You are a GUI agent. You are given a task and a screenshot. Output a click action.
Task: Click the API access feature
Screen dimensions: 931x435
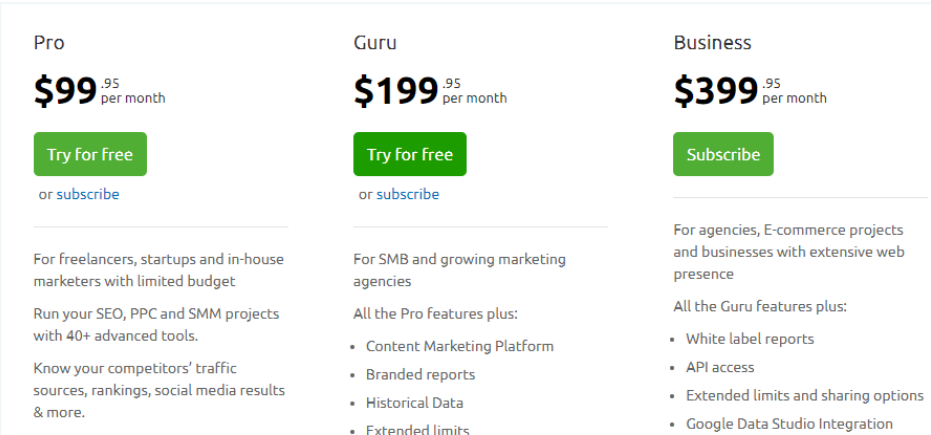pos(720,367)
